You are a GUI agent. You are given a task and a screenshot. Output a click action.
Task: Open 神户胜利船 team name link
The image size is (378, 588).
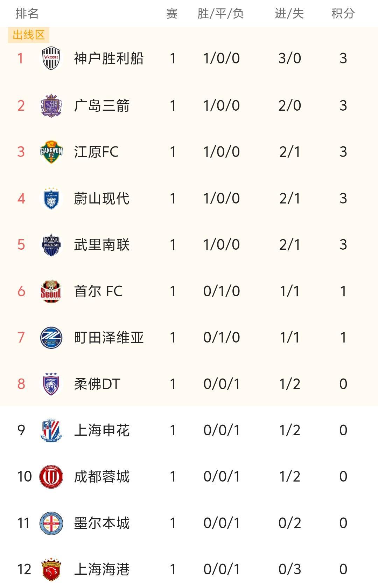[108, 58]
